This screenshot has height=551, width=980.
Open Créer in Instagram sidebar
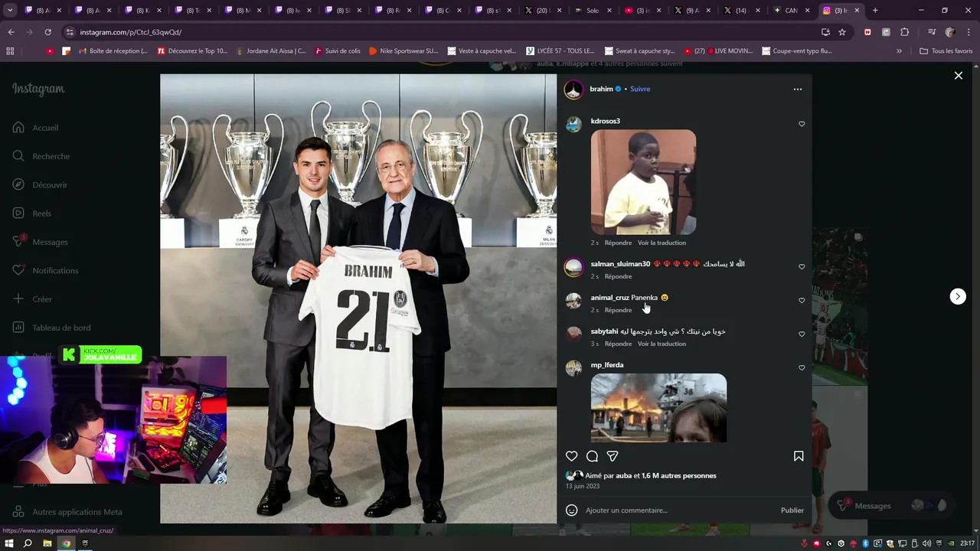pyautogui.click(x=32, y=299)
